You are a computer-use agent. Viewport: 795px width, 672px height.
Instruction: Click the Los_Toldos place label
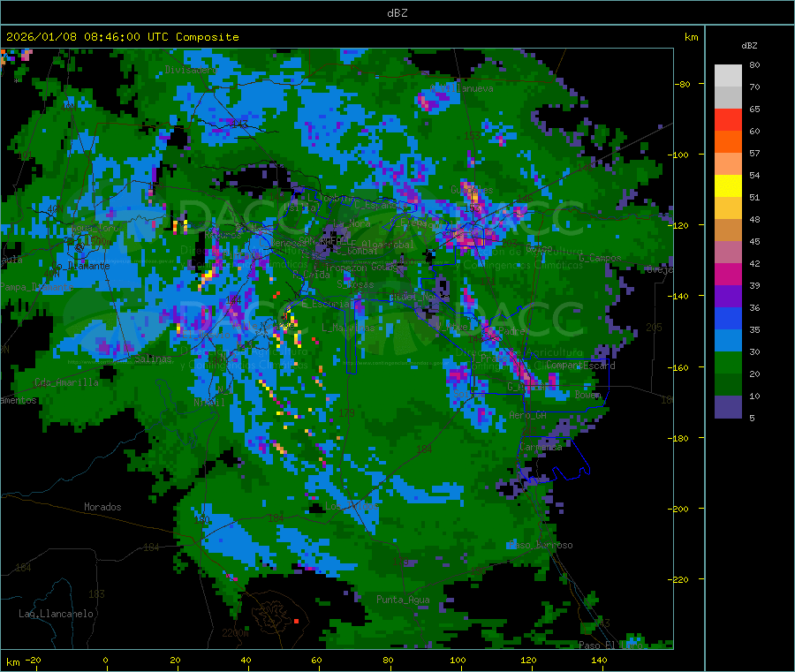pos(352,506)
